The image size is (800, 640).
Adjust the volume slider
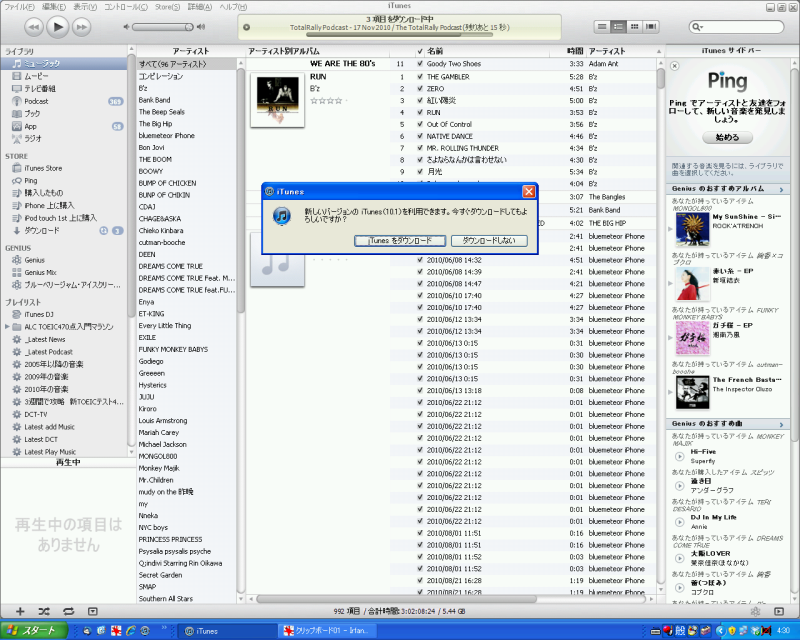162,27
